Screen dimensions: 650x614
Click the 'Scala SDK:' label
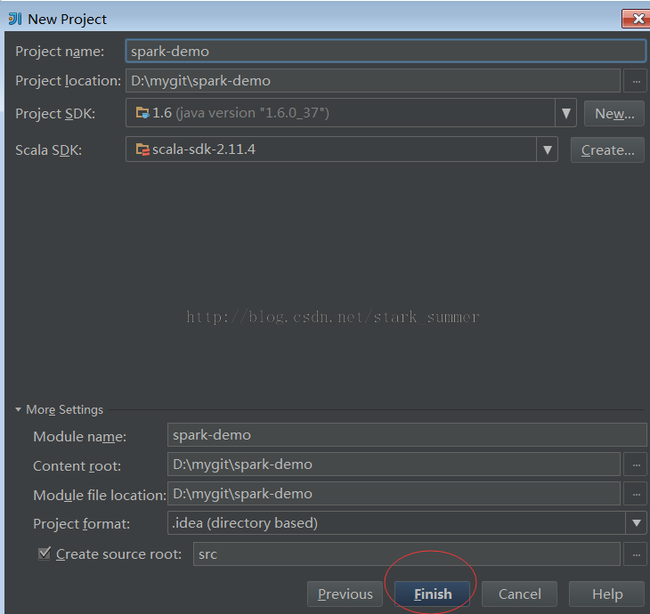pyautogui.click(x=49, y=150)
